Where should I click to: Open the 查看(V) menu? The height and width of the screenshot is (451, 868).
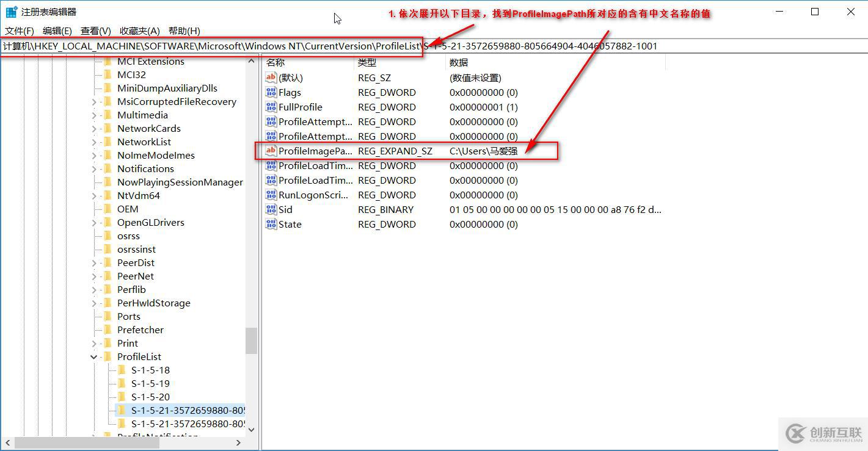tap(96, 31)
